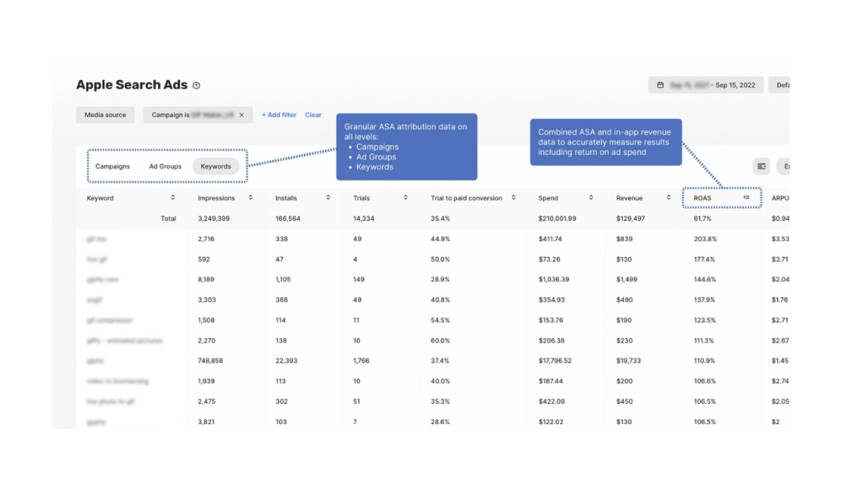The height and width of the screenshot is (488, 868).
Task: Switch to the Campaigns tab
Action: coord(113,166)
